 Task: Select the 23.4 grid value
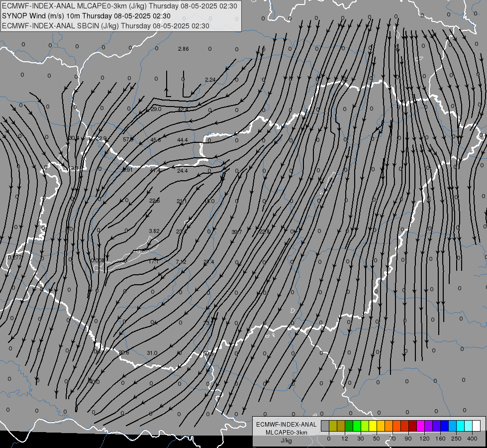[x=182, y=231]
